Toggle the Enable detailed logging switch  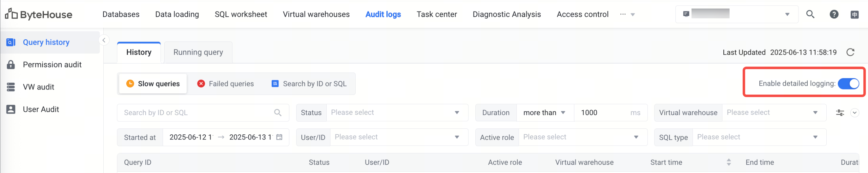tap(848, 84)
